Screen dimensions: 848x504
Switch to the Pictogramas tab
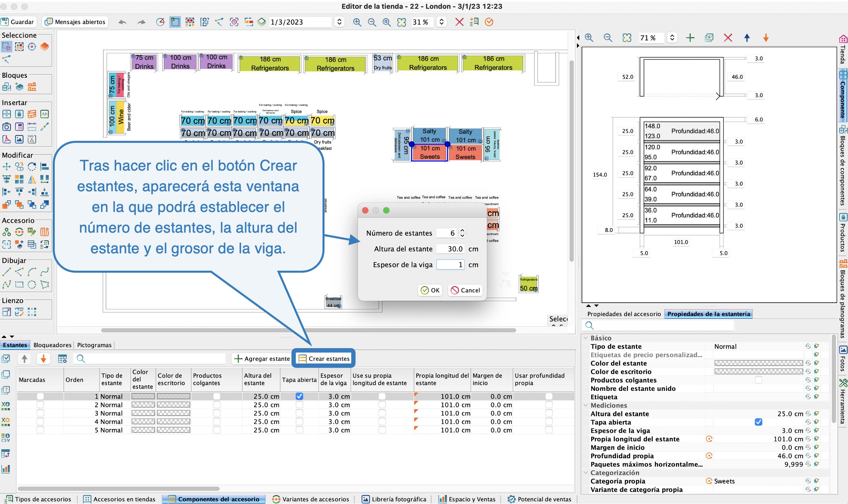click(x=94, y=345)
